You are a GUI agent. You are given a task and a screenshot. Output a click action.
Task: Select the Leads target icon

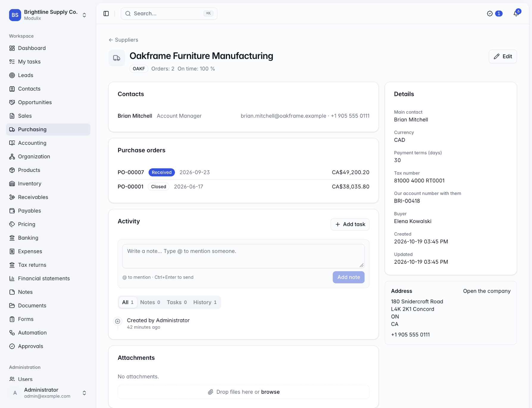pyautogui.click(x=12, y=75)
